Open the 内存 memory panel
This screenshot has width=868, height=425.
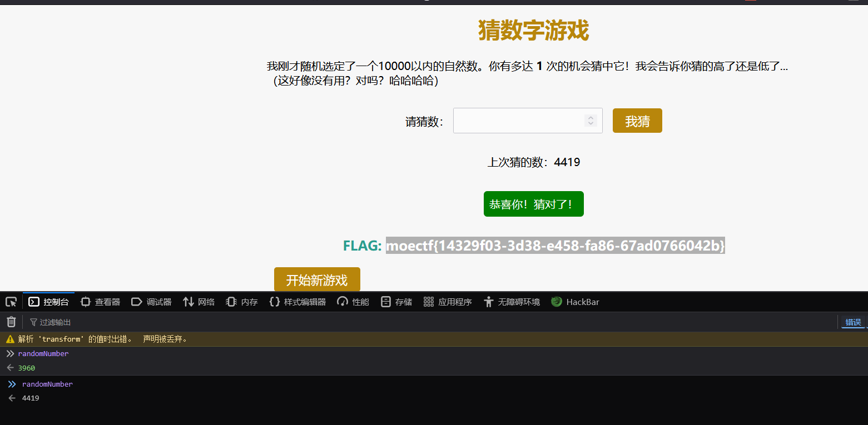[x=242, y=302]
